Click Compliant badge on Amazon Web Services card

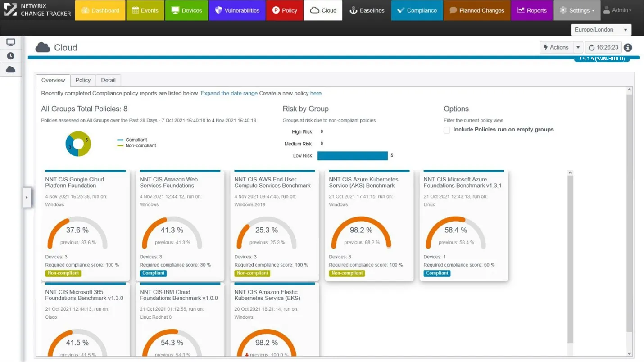154,273
